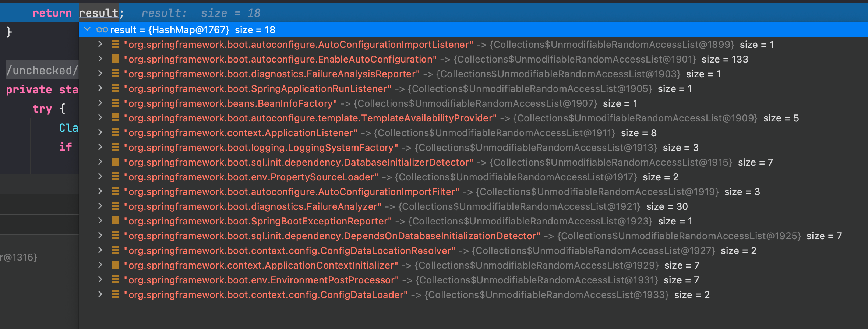Click map-entry icon of ConfigDataLocationResolver row
This screenshot has height=329, width=868.
tap(116, 250)
